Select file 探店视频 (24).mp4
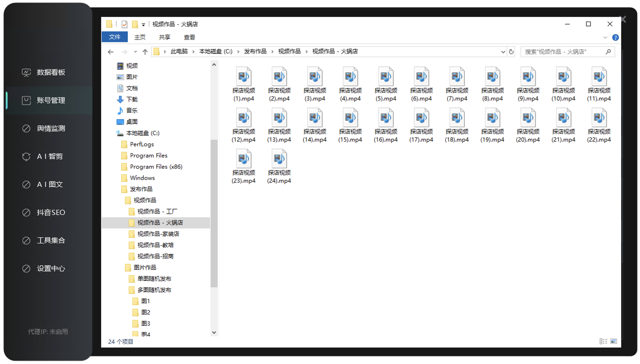The width and height of the screenshot is (640, 364). click(x=279, y=166)
